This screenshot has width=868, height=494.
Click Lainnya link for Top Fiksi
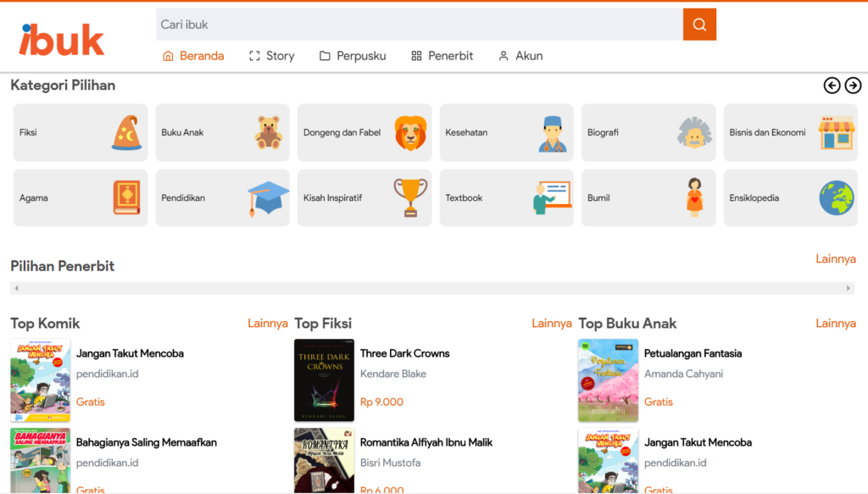(x=551, y=324)
